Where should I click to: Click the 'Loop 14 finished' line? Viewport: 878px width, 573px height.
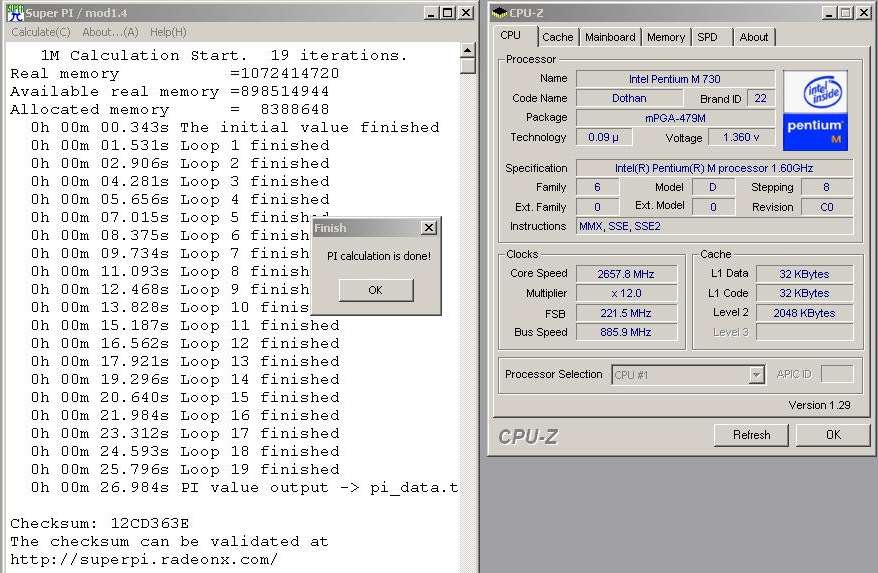[x=185, y=379]
